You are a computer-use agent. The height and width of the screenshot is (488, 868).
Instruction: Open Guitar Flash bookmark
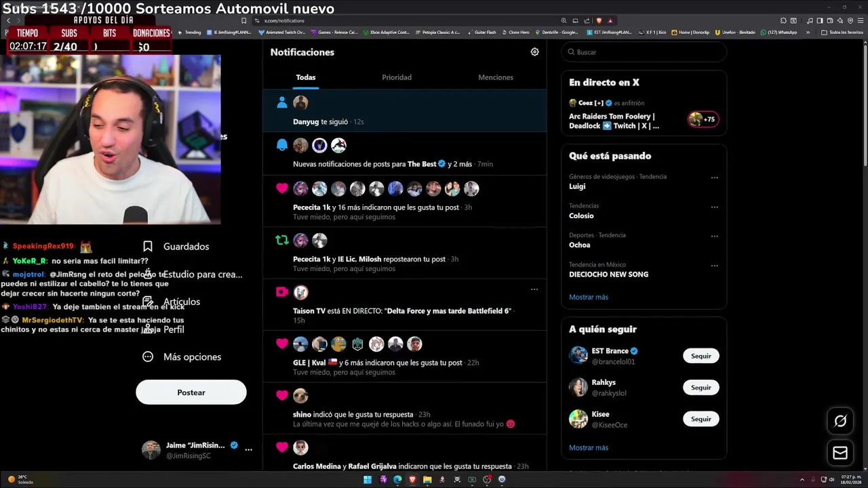pos(482,33)
